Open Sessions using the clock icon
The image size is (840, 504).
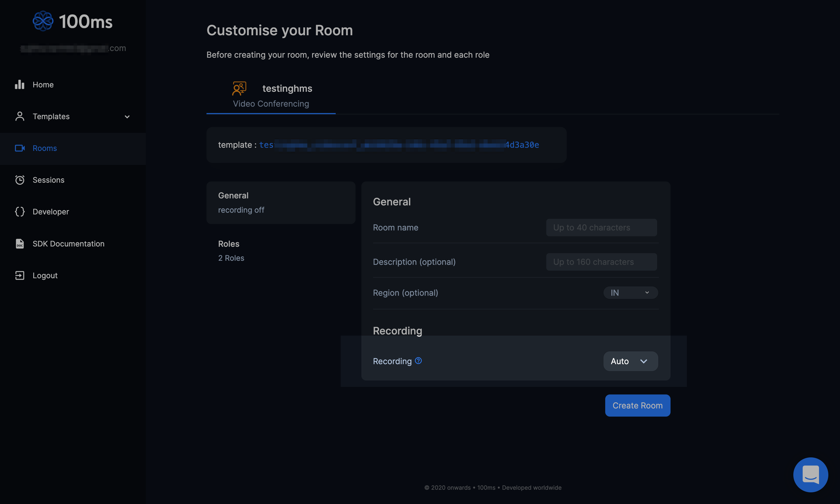(x=19, y=180)
